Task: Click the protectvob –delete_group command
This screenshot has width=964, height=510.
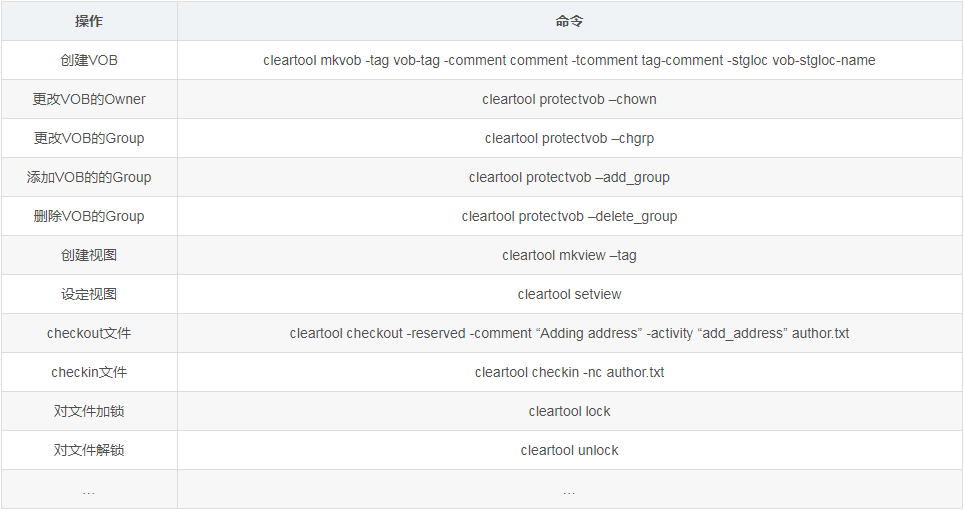Action: pos(569,216)
